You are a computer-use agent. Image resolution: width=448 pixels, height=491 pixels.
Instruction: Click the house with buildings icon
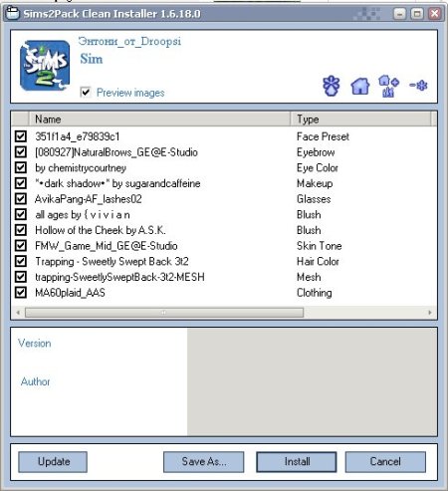[x=388, y=86]
